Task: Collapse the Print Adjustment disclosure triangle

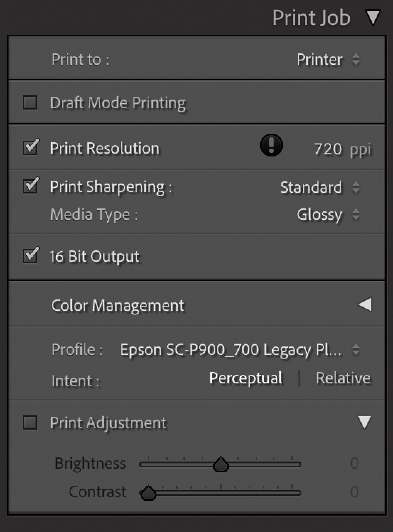Action: [364, 422]
